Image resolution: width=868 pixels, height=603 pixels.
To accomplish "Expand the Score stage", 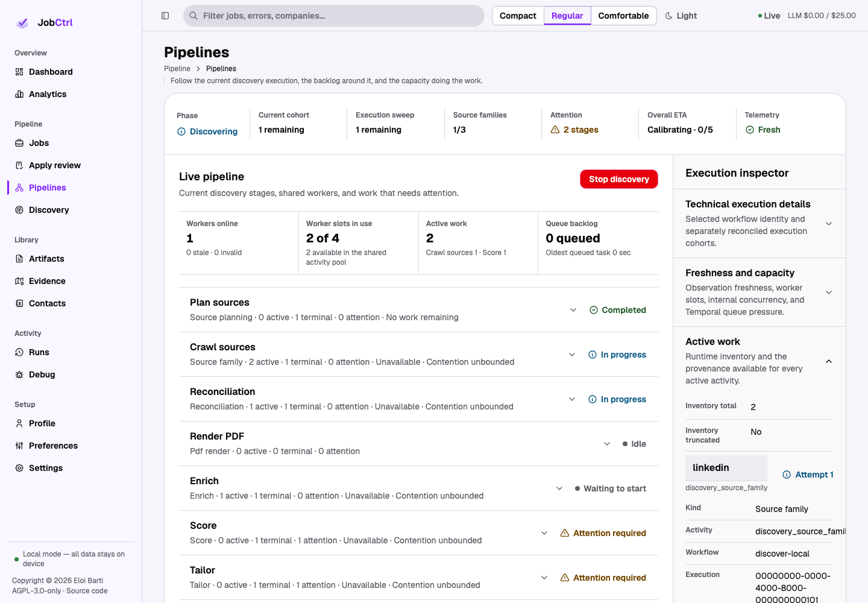I will point(544,533).
